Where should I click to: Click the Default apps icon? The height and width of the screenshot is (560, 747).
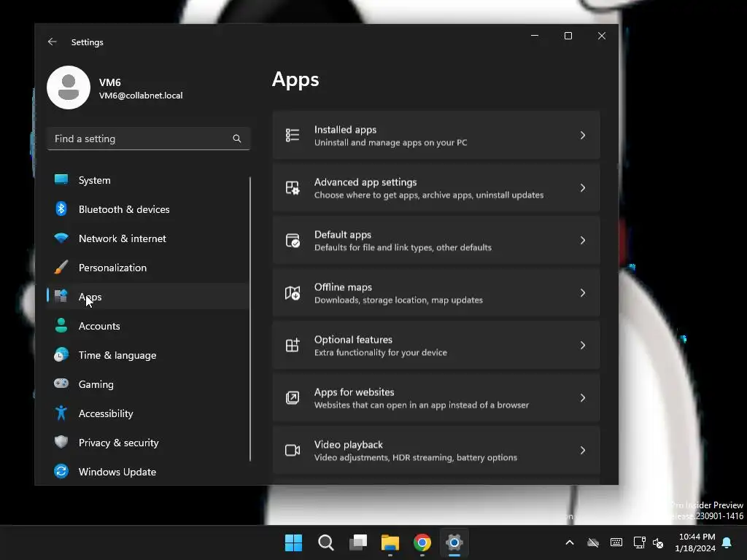point(293,240)
